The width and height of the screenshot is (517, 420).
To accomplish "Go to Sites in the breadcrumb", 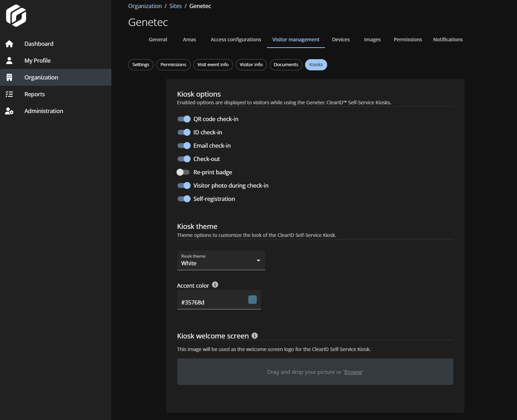I will [x=175, y=6].
